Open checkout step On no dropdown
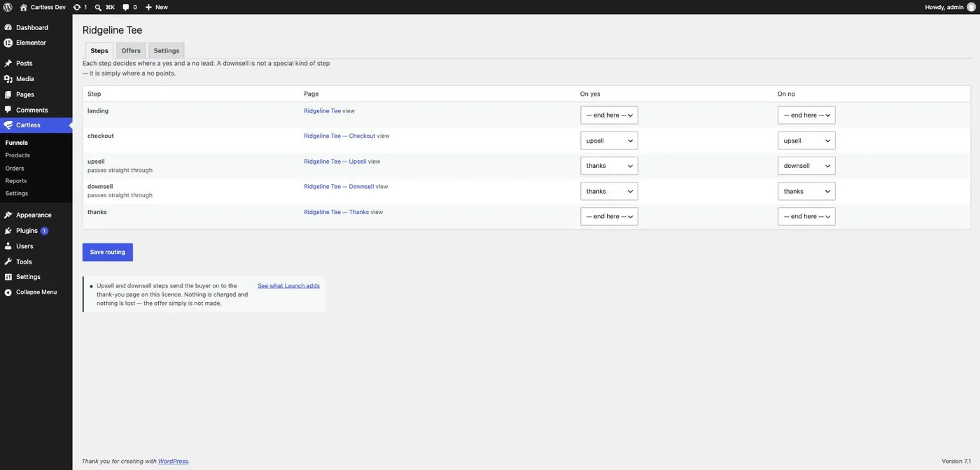 tap(806, 141)
